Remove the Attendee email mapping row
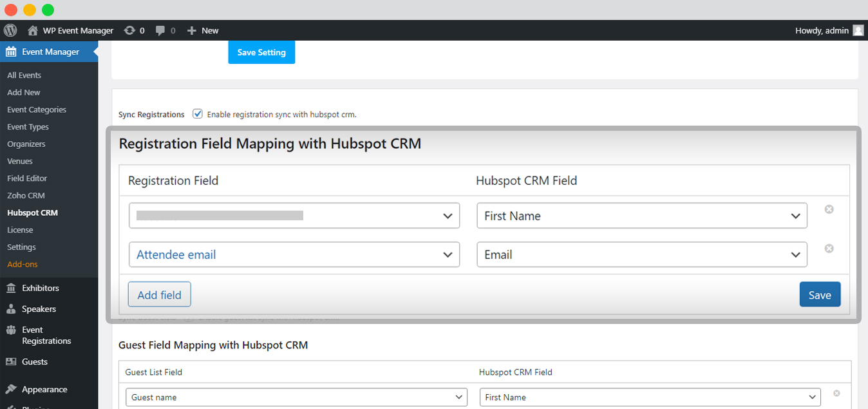868x409 pixels. (829, 249)
